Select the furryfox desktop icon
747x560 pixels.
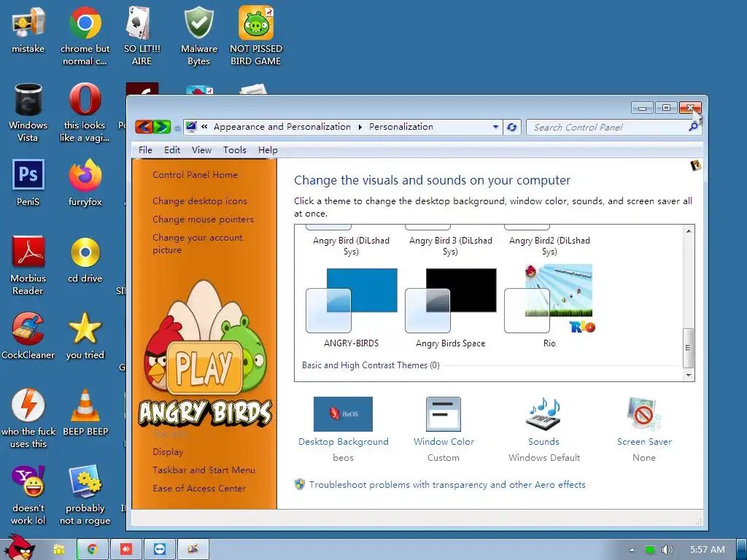[85, 182]
